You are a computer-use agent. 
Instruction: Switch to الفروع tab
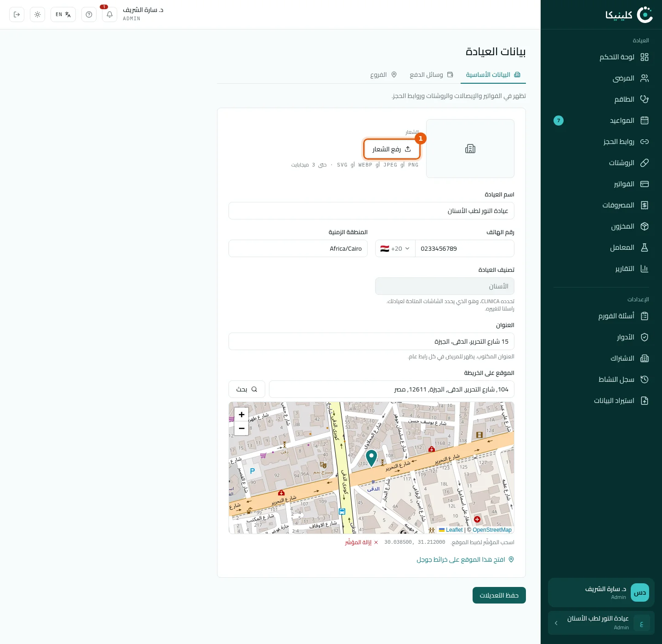point(383,75)
